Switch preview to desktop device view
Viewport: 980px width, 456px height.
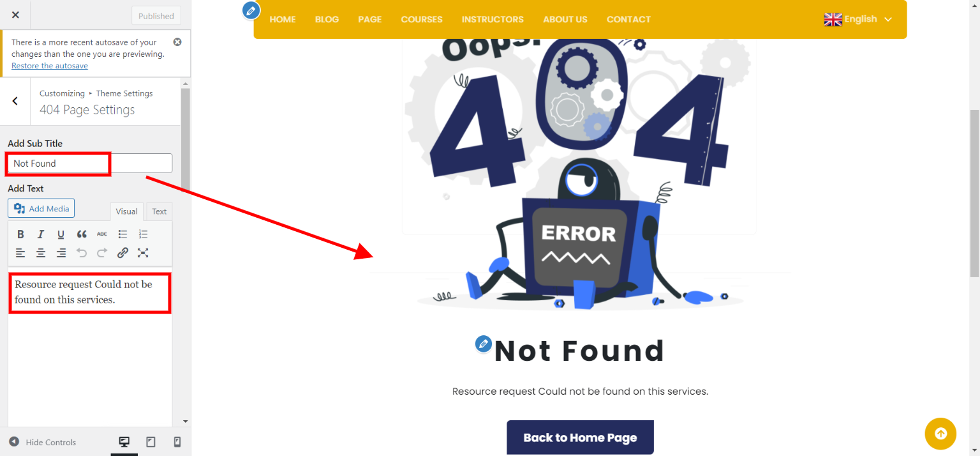124,442
